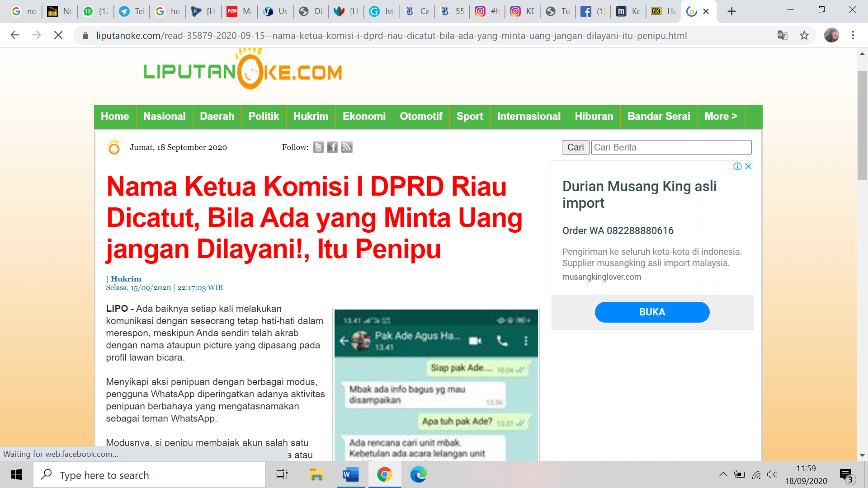
Task: Open File Explorer from the taskbar
Action: (316, 474)
